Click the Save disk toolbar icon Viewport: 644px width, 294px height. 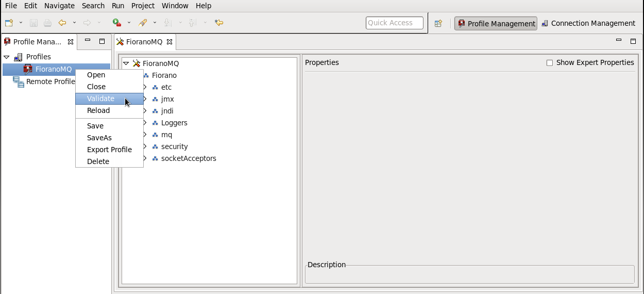click(x=34, y=23)
